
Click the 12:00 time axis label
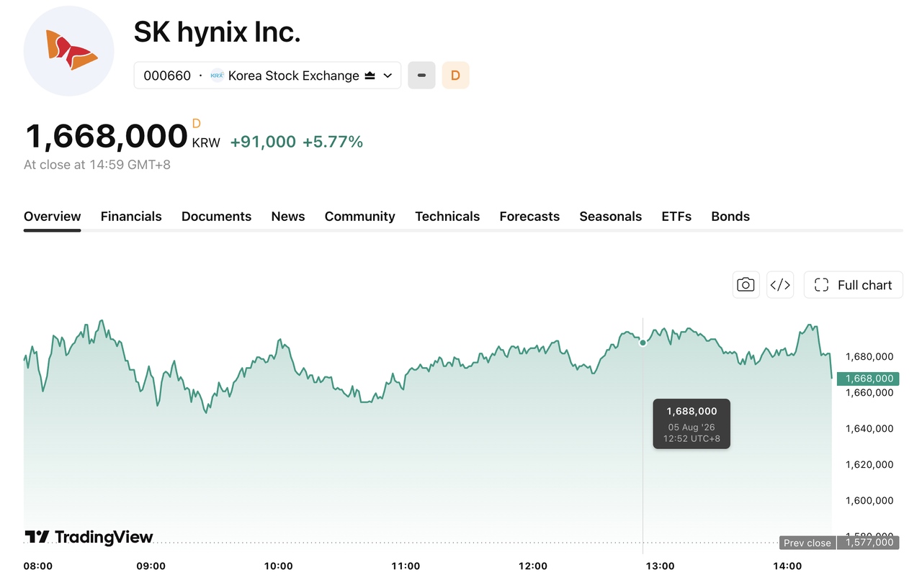[x=533, y=566]
